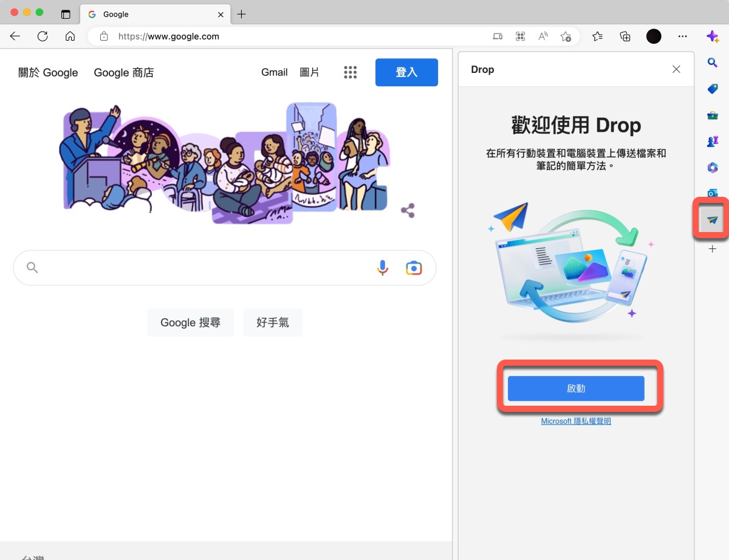Open the apps grid icon in the address bar
Screen dimensions: 729x560
tap(520, 36)
